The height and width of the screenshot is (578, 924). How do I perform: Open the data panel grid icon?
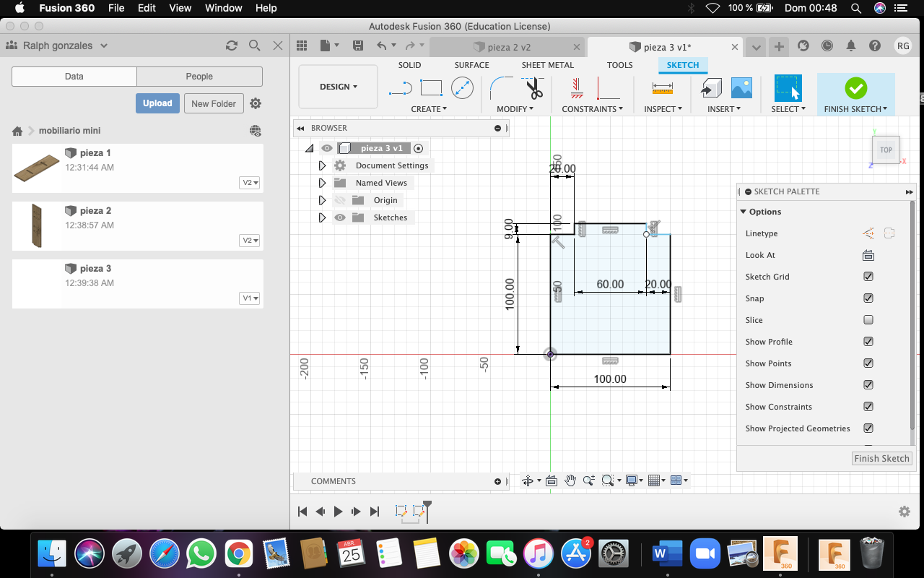(x=302, y=46)
